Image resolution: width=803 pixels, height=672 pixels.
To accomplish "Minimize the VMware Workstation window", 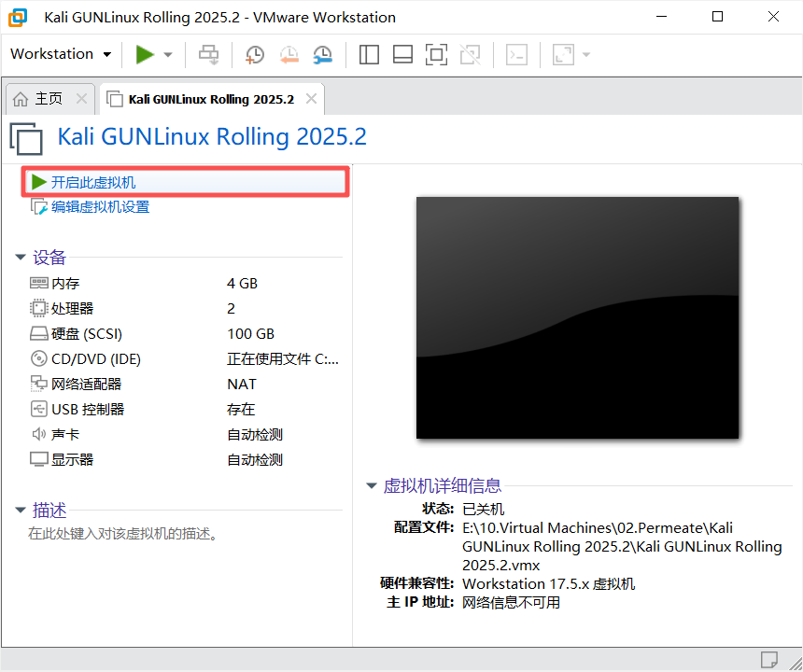I will [x=662, y=17].
